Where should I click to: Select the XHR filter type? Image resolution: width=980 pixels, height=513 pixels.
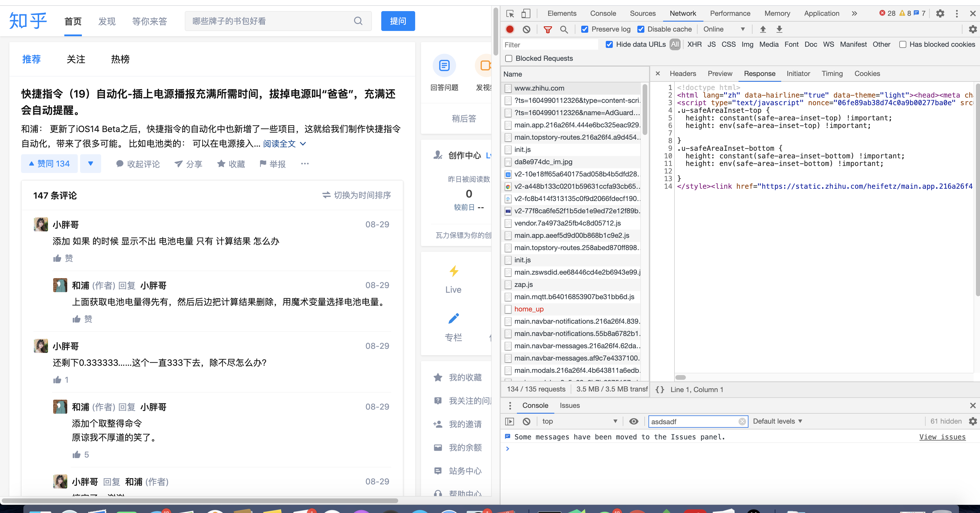coord(694,44)
